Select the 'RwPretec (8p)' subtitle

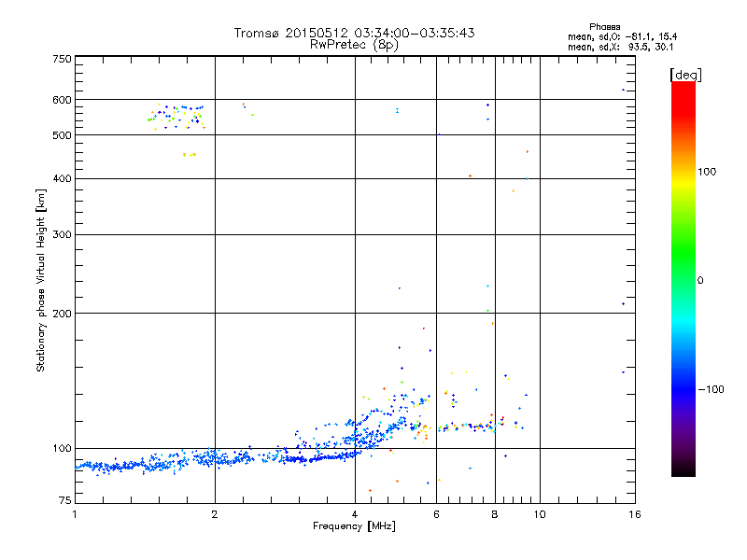click(354, 45)
